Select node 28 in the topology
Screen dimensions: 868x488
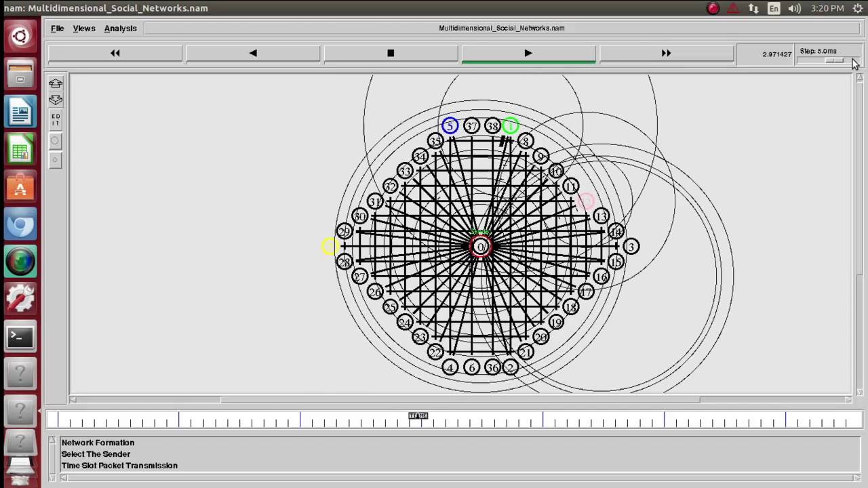click(344, 262)
